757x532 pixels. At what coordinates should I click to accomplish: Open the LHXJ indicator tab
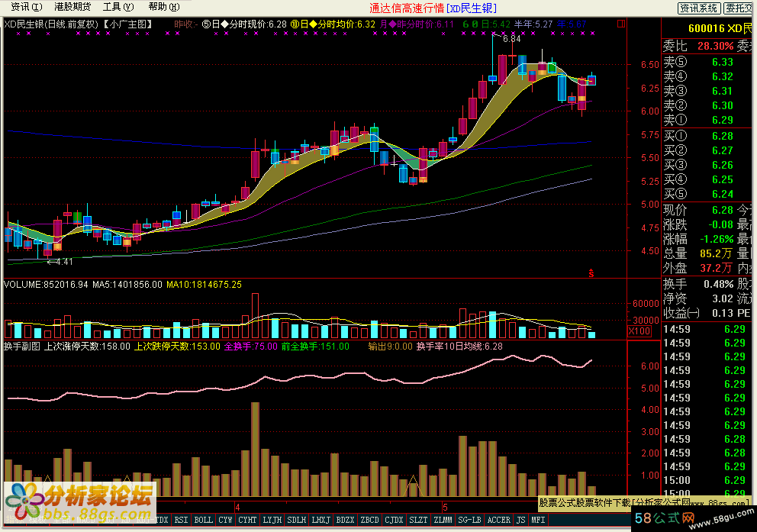(321, 520)
